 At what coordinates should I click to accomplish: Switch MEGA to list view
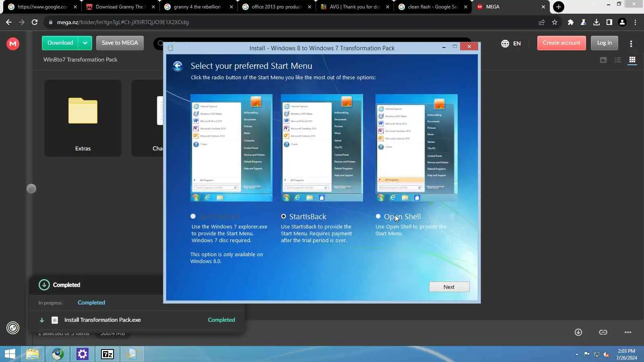pyautogui.click(x=618, y=60)
